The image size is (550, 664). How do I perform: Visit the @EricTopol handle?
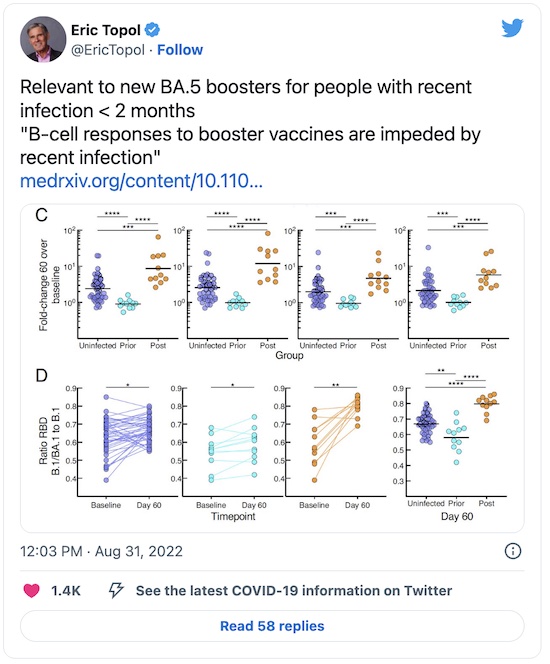point(108,50)
